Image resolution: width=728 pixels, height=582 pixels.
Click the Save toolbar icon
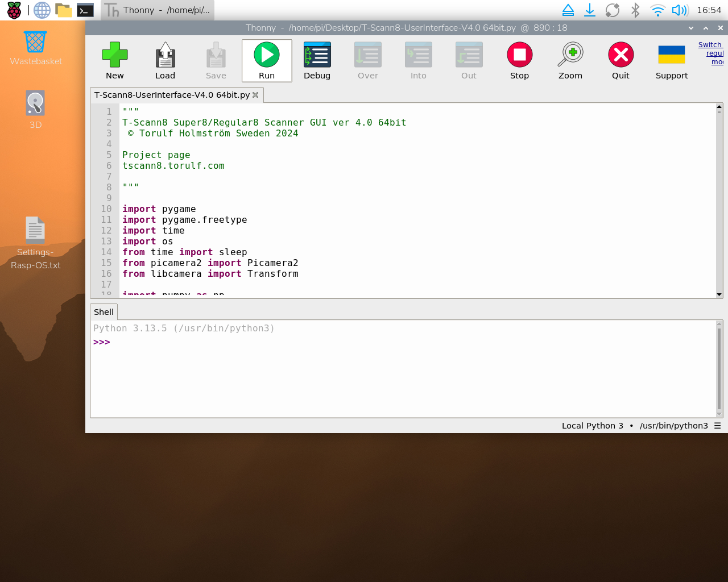coord(216,60)
